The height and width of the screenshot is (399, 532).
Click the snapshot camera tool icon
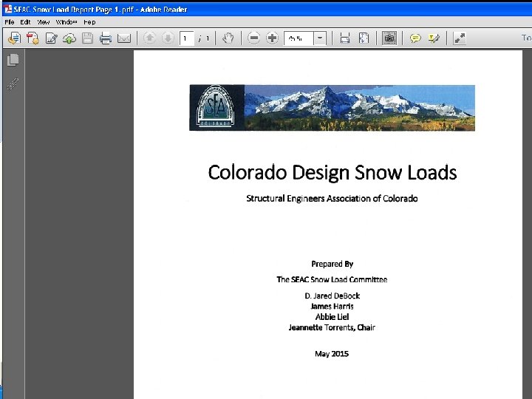coord(389,38)
